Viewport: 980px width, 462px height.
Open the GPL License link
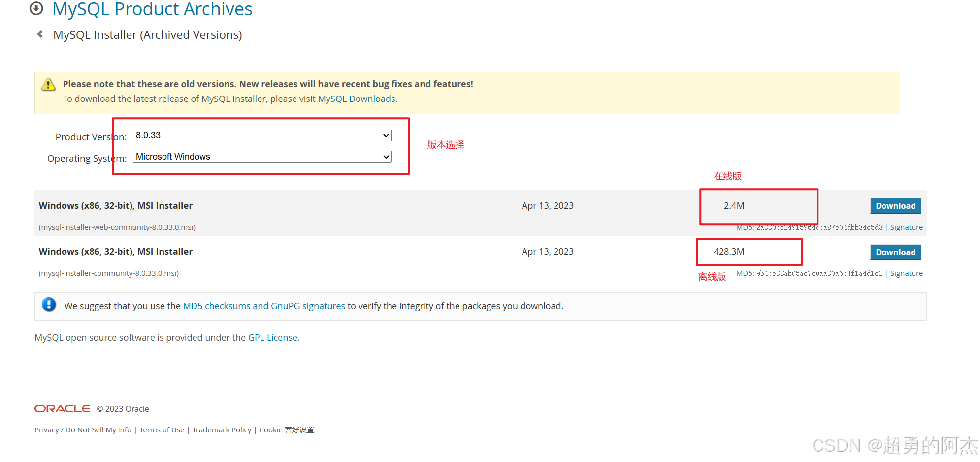[x=273, y=337]
